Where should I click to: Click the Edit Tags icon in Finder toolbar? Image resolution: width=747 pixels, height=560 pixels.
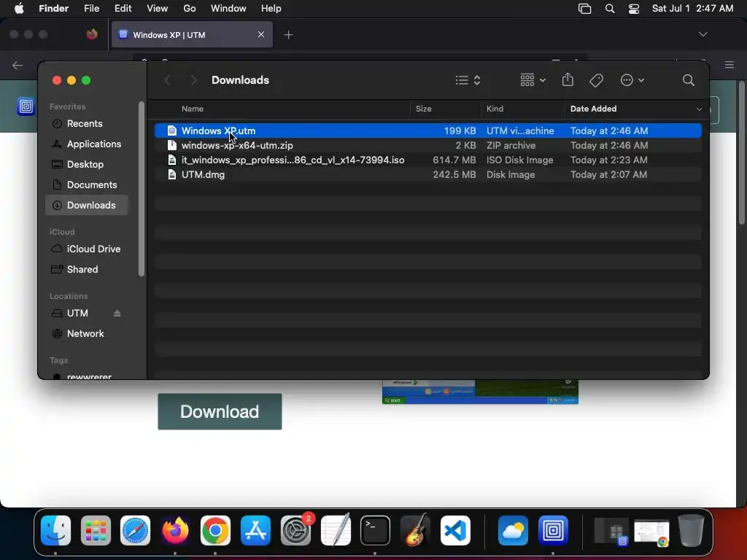tap(596, 80)
